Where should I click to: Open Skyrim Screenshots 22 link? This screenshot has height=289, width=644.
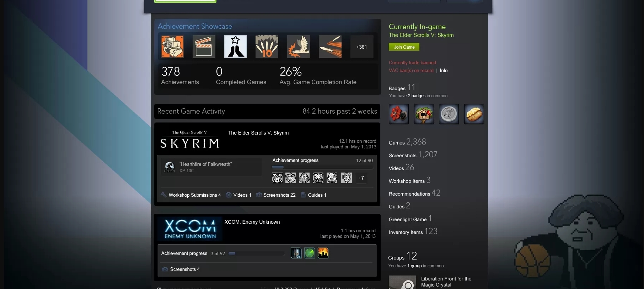(x=279, y=195)
